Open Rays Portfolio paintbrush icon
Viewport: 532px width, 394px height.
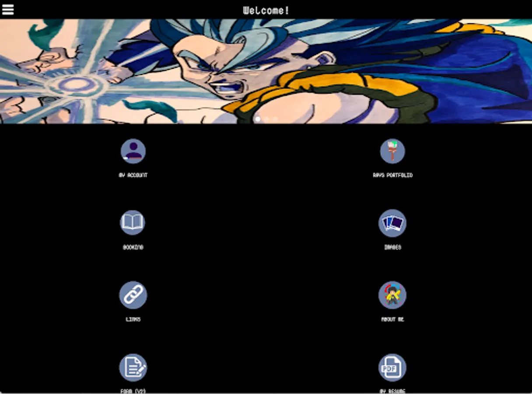coord(392,151)
